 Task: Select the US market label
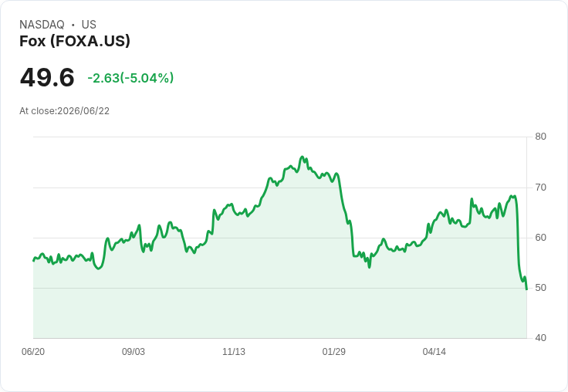89,25
